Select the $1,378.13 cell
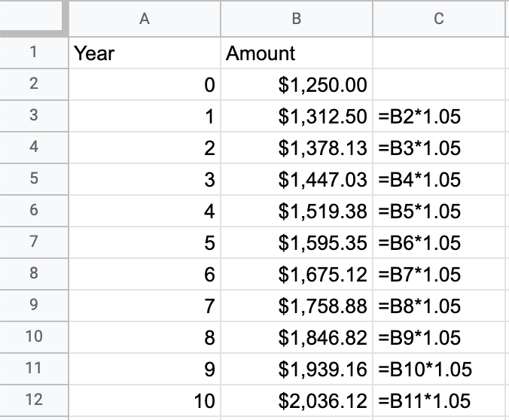 click(x=297, y=148)
